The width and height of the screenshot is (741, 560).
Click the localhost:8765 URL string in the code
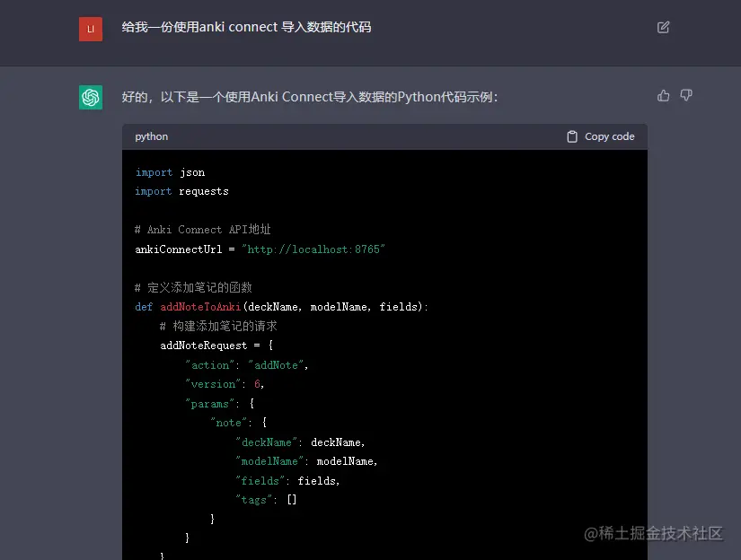[x=314, y=249]
